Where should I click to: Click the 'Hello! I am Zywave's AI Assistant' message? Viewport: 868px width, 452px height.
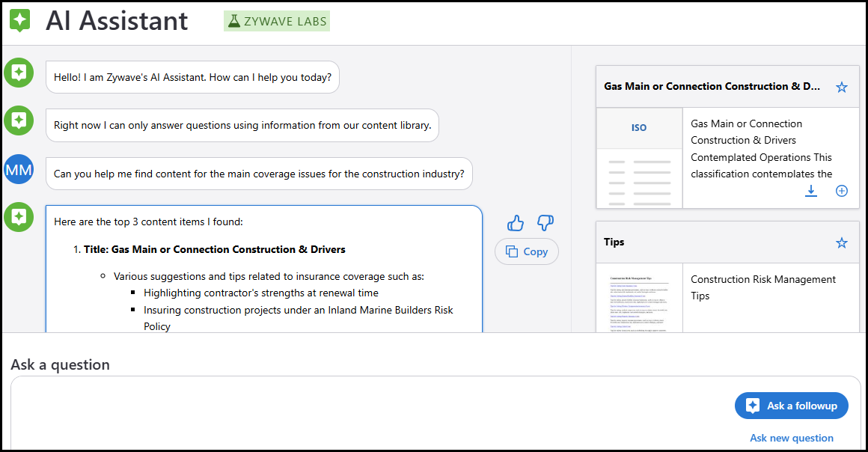pos(192,77)
